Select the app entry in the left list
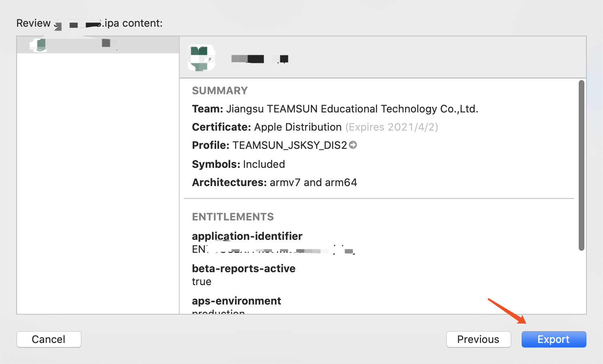Screen dimensions: 603x364 (x=98, y=44)
